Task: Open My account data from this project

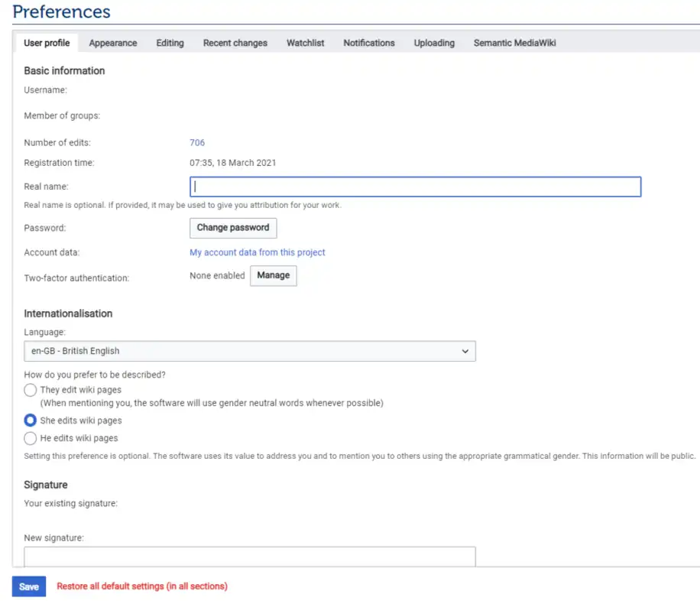Action: 257,252
